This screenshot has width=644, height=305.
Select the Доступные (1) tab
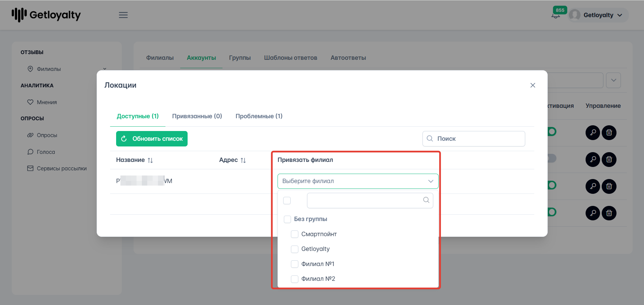138,116
